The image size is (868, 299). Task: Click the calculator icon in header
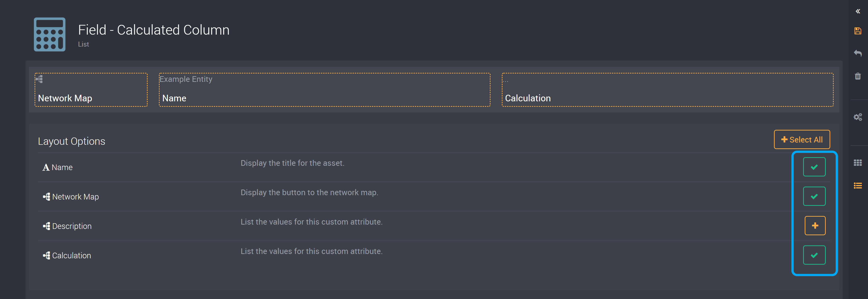pyautogui.click(x=50, y=34)
